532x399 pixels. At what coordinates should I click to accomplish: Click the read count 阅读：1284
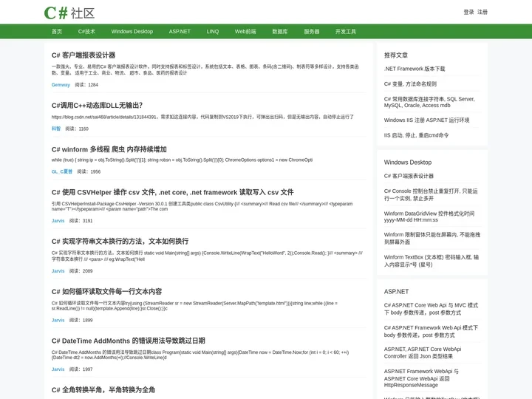click(x=86, y=85)
